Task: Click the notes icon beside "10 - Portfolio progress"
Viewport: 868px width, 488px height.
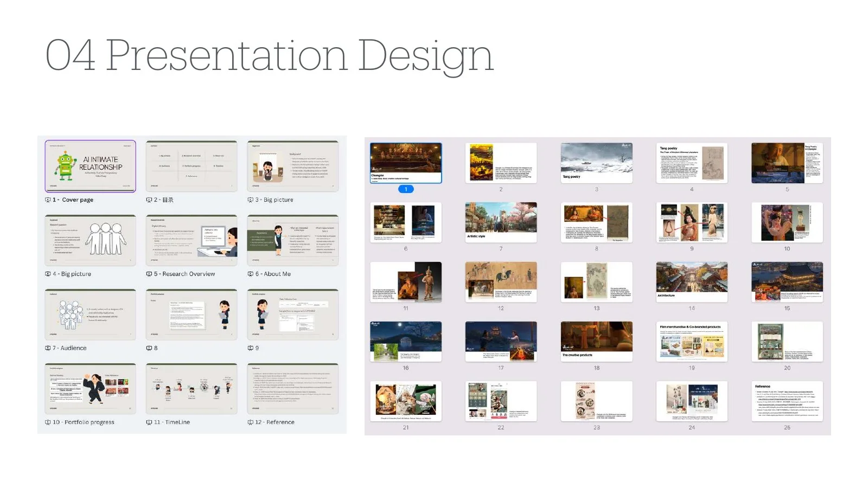Action: click(x=48, y=422)
